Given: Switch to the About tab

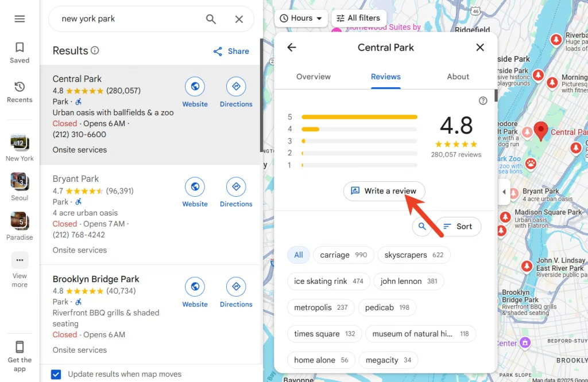Looking at the screenshot, I should [458, 76].
